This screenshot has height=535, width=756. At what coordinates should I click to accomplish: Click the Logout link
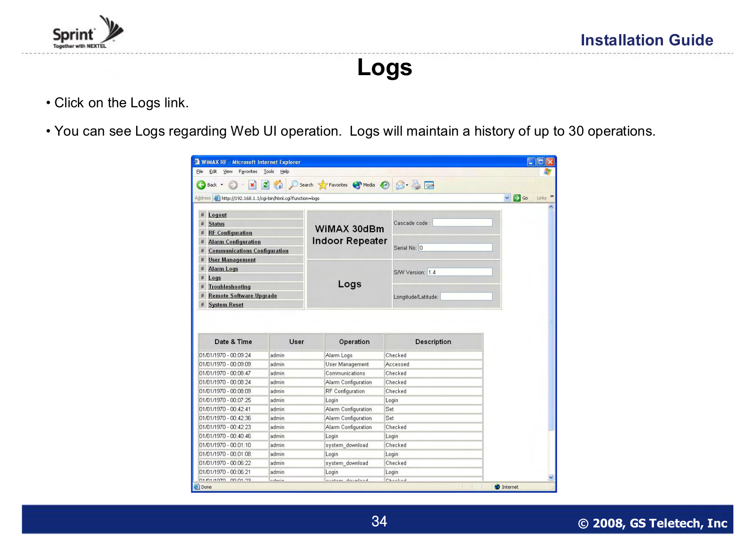217,215
